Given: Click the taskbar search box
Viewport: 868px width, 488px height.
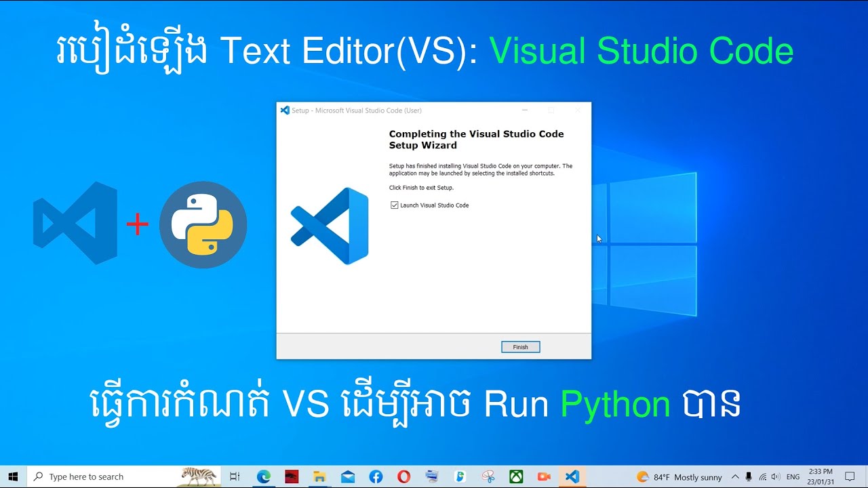Looking at the screenshot, I should coord(124,477).
